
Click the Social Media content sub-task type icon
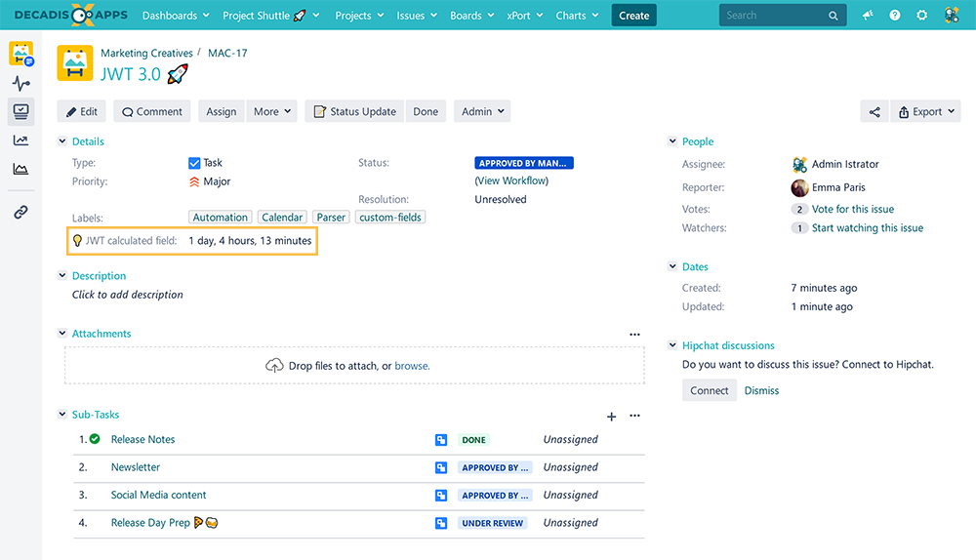tap(441, 496)
